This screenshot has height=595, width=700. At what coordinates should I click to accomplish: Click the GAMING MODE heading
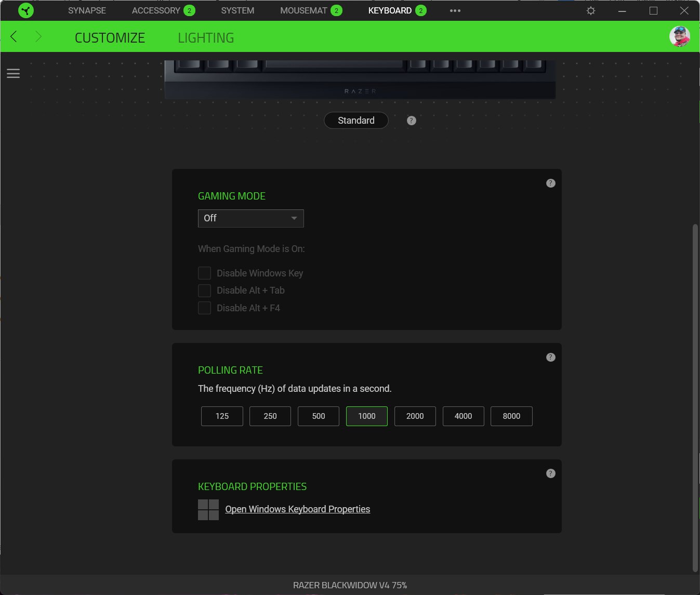tap(232, 196)
